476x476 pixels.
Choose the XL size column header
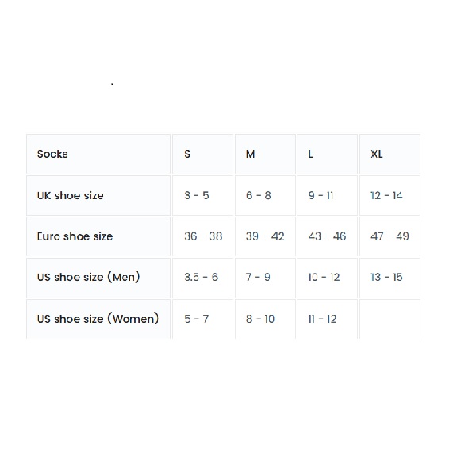pyautogui.click(x=377, y=154)
